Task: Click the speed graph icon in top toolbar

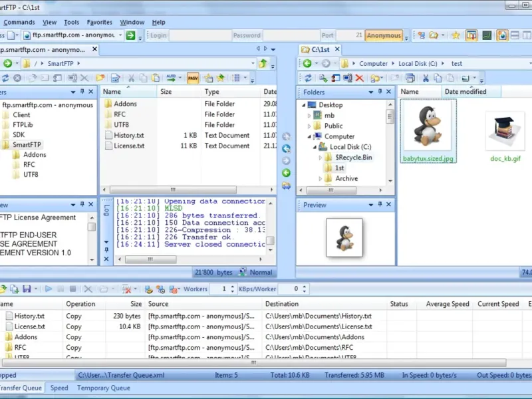Action: [x=487, y=35]
